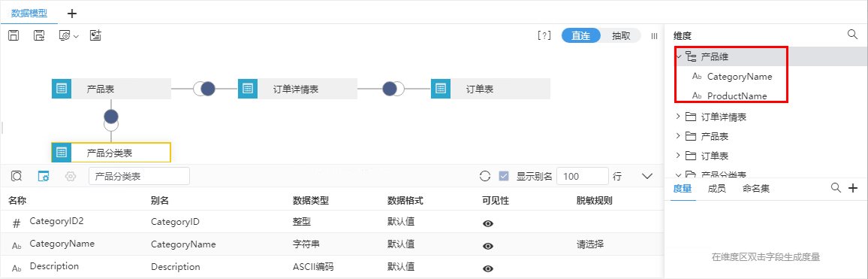Switch mode to 抽取
The image size is (868, 279).
point(620,35)
